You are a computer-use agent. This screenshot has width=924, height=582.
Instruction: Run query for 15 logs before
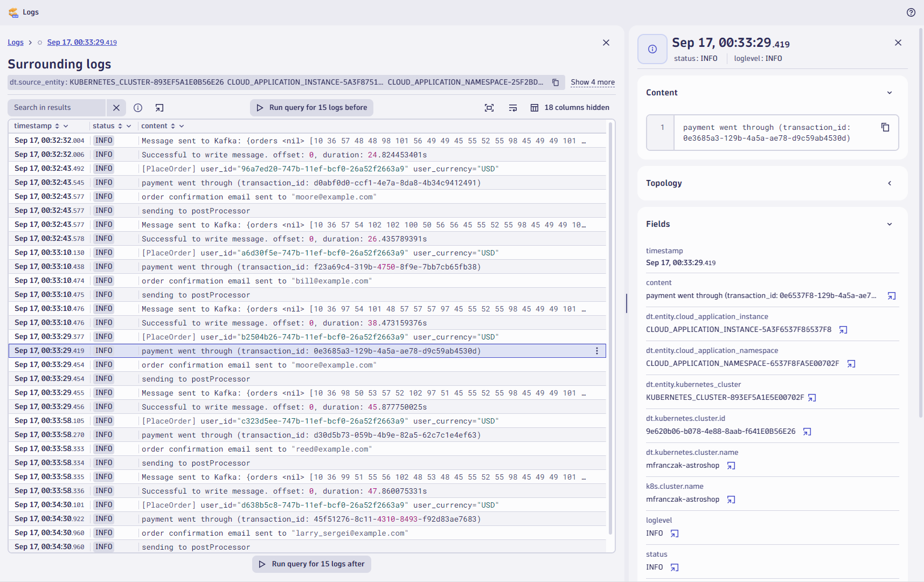point(311,107)
